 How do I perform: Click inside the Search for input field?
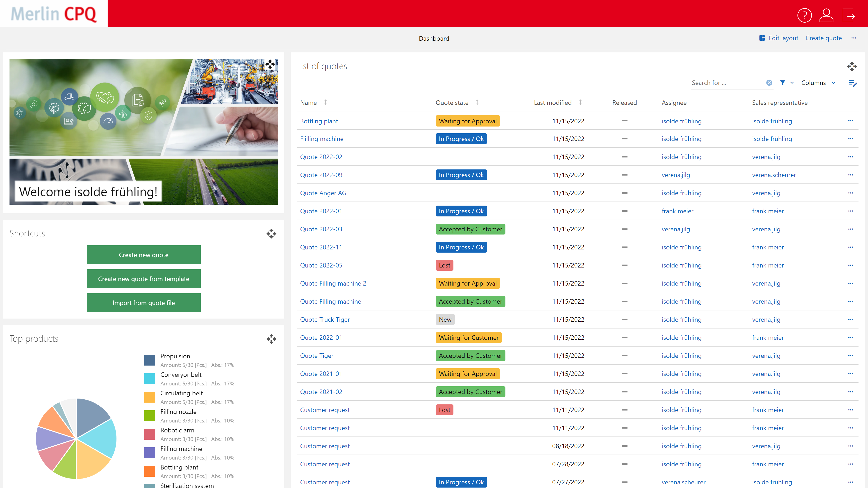click(724, 82)
